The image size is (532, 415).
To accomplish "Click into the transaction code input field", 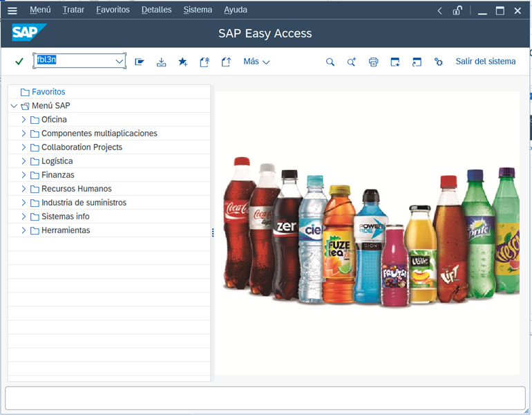I will (x=73, y=61).
